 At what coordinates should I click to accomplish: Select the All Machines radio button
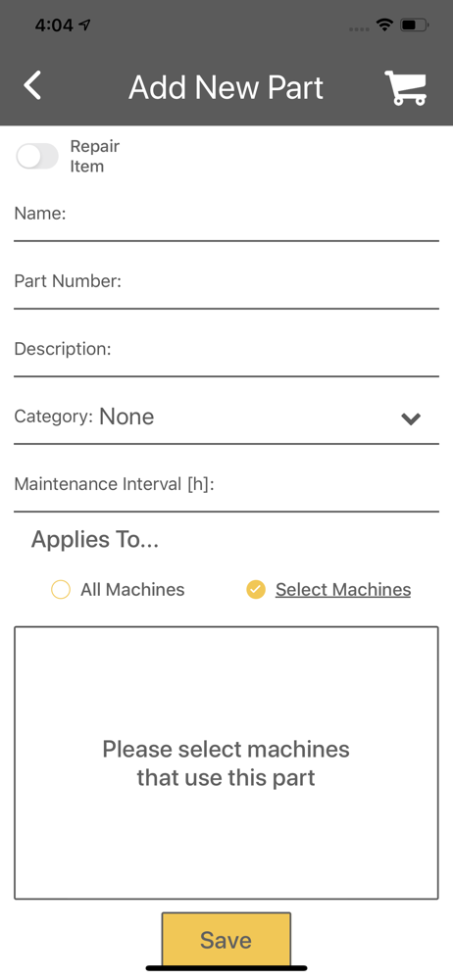click(x=61, y=590)
